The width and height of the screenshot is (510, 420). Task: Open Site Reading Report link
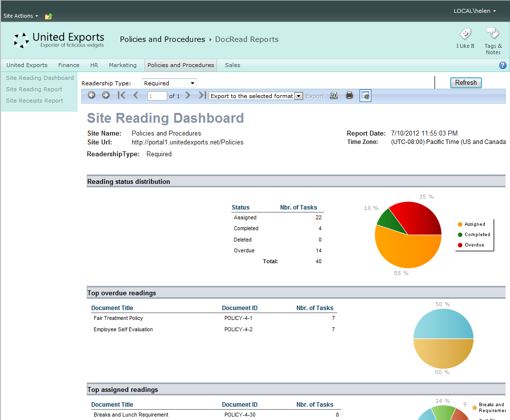[x=34, y=89]
